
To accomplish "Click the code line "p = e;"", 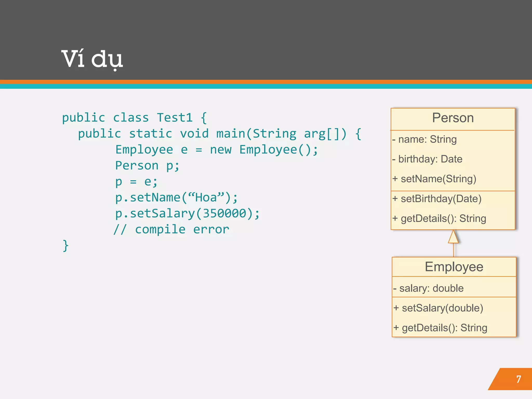I will [x=136, y=182].
